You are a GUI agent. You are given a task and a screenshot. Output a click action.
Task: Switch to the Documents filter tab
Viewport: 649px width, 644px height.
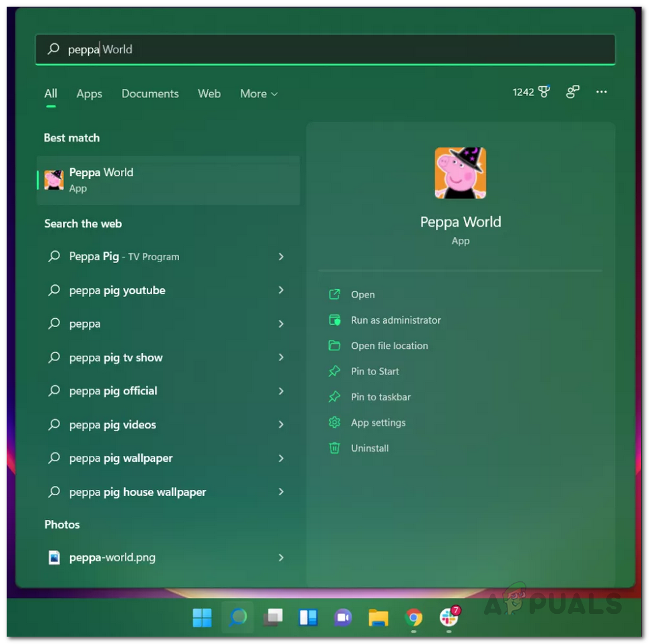(x=150, y=94)
